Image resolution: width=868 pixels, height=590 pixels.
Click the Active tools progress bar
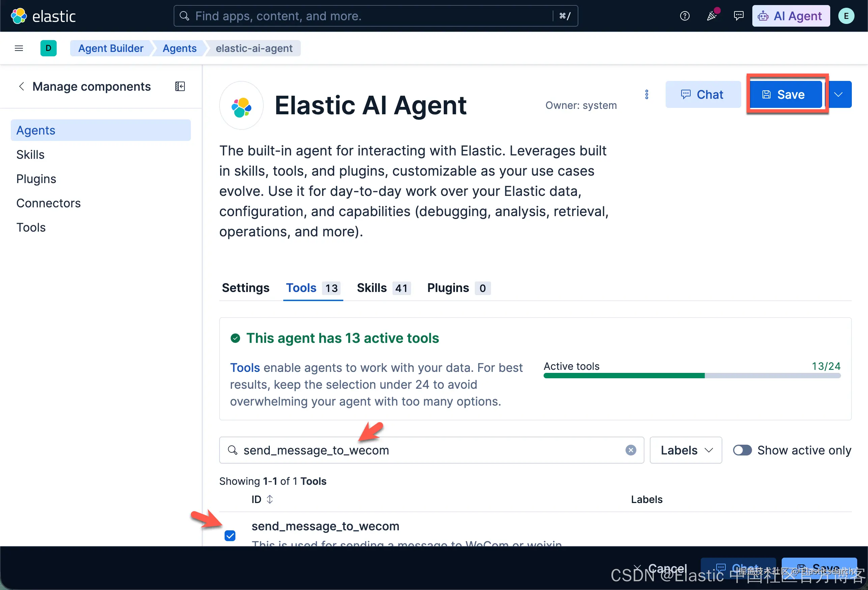pos(692,376)
